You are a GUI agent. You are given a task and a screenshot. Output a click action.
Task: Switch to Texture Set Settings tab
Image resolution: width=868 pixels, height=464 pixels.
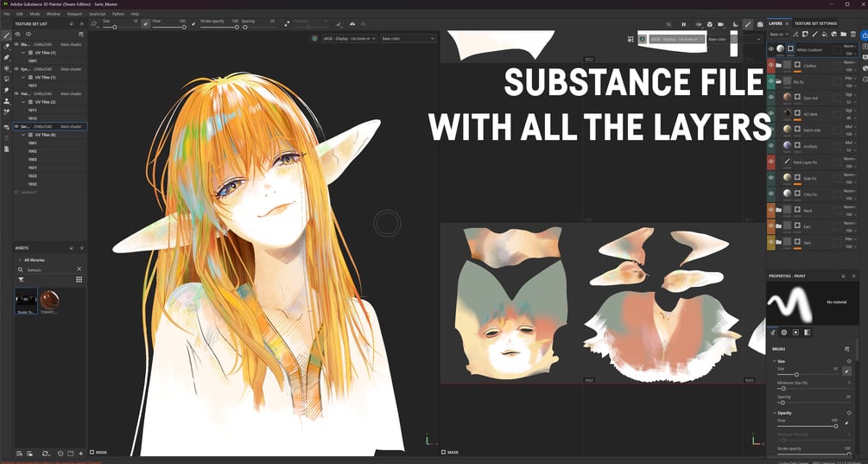[815, 24]
